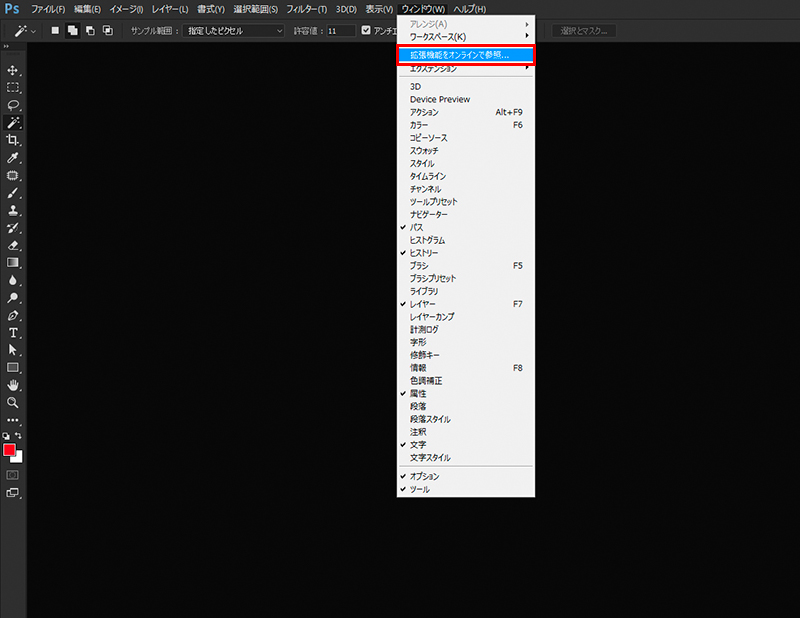The height and width of the screenshot is (618, 800).
Task: Choose Subtract from Selection mode
Action: coord(90,31)
